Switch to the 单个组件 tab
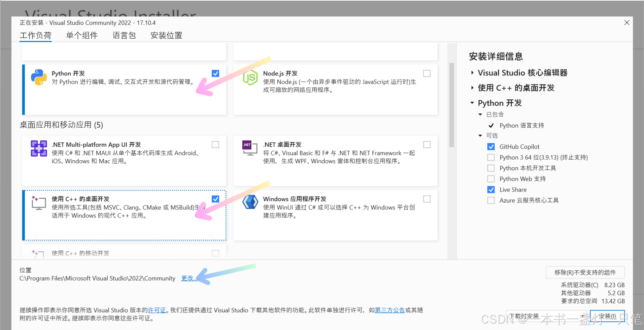The width and height of the screenshot is (644, 330). click(82, 35)
